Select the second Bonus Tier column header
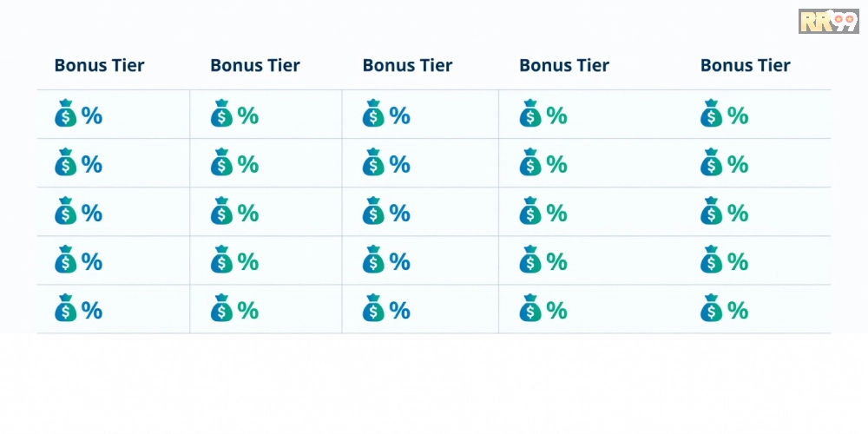 pyautogui.click(x=255, y=65)
